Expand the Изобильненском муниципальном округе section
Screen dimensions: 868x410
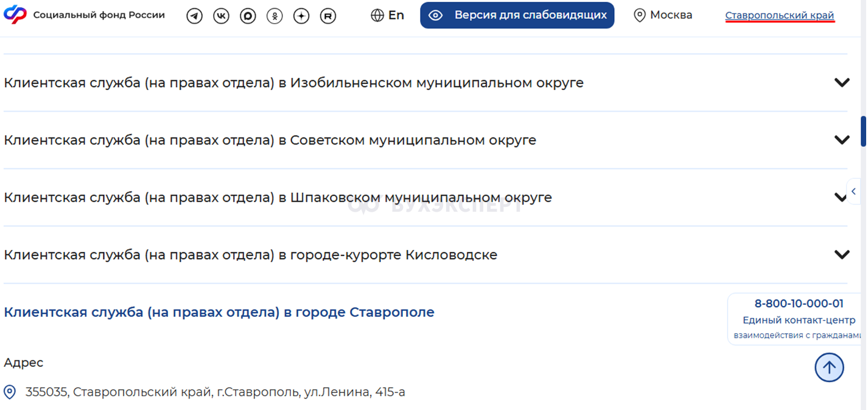[x=842, y=83]
